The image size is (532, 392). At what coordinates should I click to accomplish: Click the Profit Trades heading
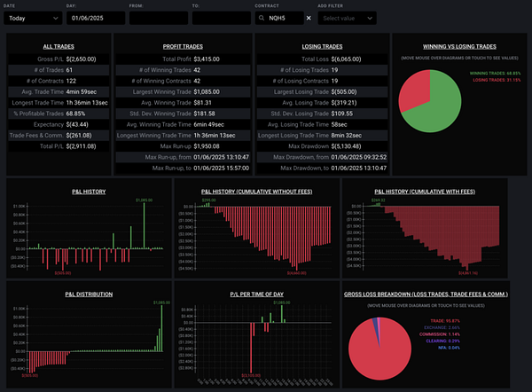183,46
